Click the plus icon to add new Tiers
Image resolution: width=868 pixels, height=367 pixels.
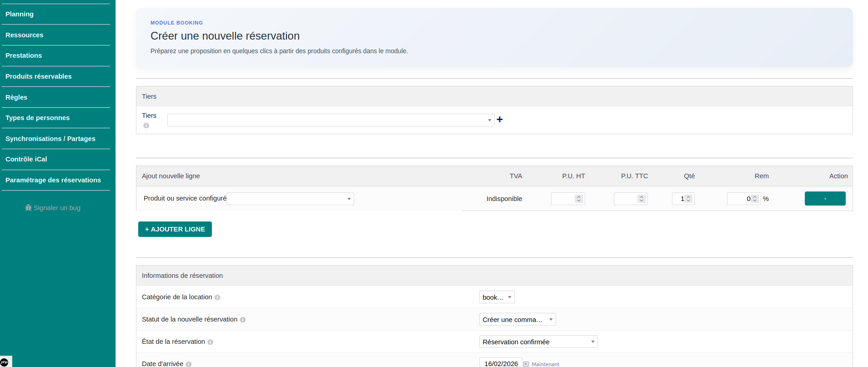coord(500,120)
